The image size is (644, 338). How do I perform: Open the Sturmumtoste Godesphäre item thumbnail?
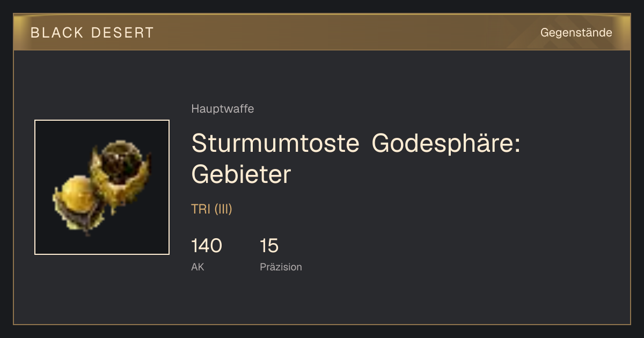102,187
